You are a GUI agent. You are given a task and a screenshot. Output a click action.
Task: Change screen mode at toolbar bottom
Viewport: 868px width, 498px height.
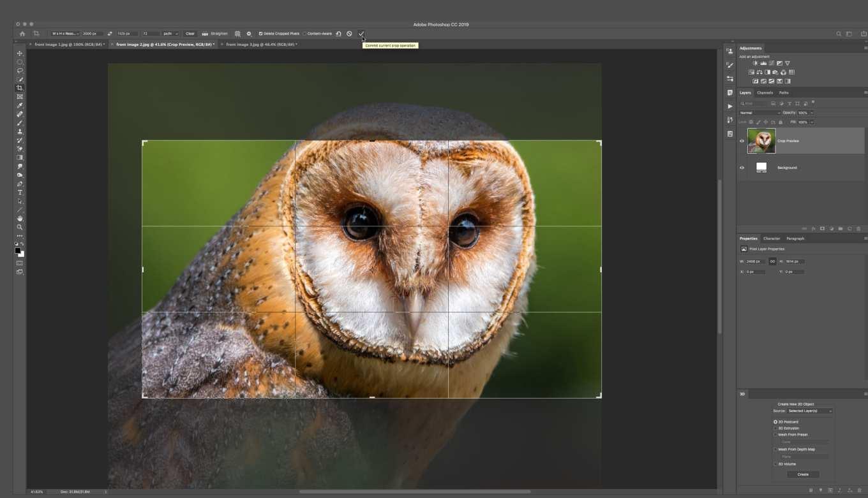tap(20, 272)
